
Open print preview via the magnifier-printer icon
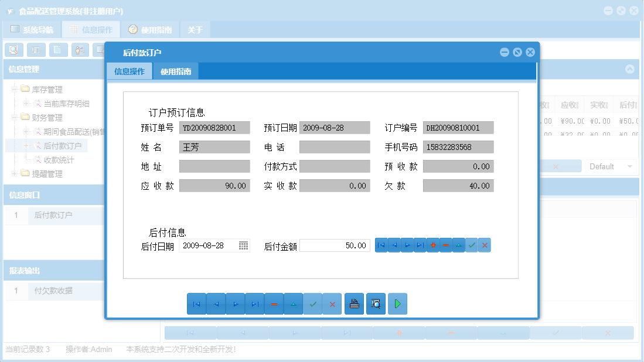376,303
